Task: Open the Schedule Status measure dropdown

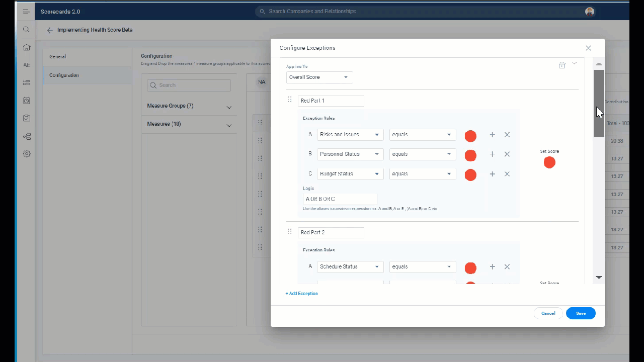Action: pos(350,267)
